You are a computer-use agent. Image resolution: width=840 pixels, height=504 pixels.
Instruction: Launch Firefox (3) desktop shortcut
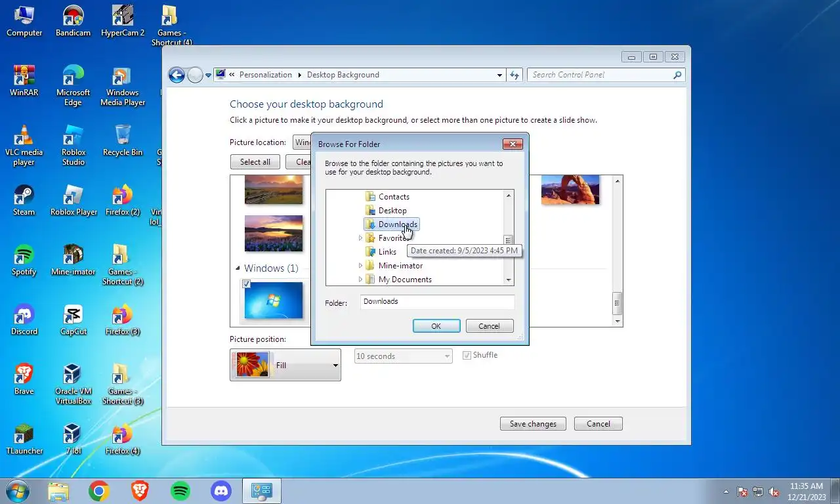click(122, 320)
